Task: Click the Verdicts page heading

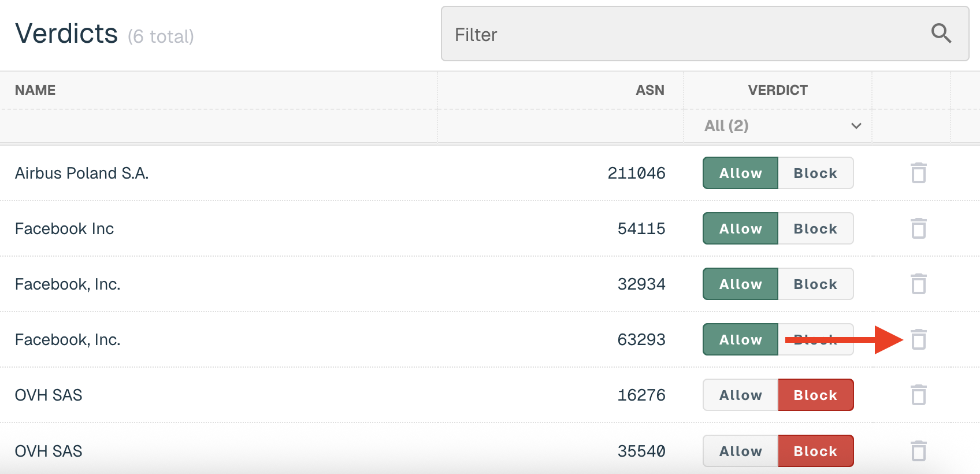Action: coord(66,34)
